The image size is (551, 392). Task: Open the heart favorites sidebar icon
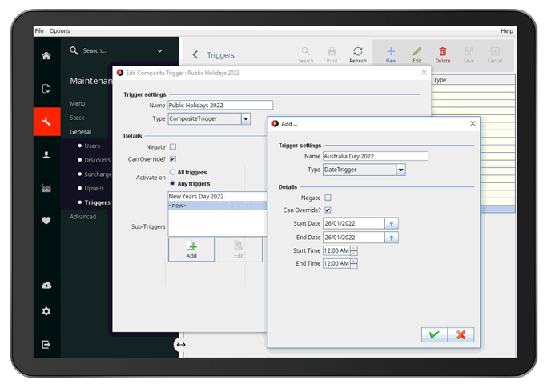click(x=46, y=220)
